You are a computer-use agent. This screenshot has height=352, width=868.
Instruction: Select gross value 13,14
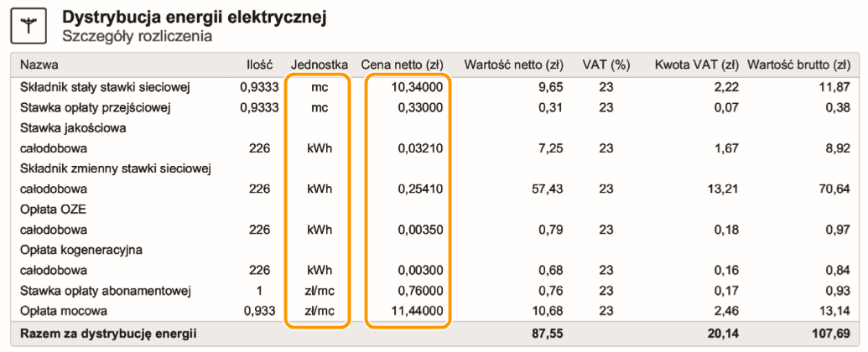click(x=834, y=311)
